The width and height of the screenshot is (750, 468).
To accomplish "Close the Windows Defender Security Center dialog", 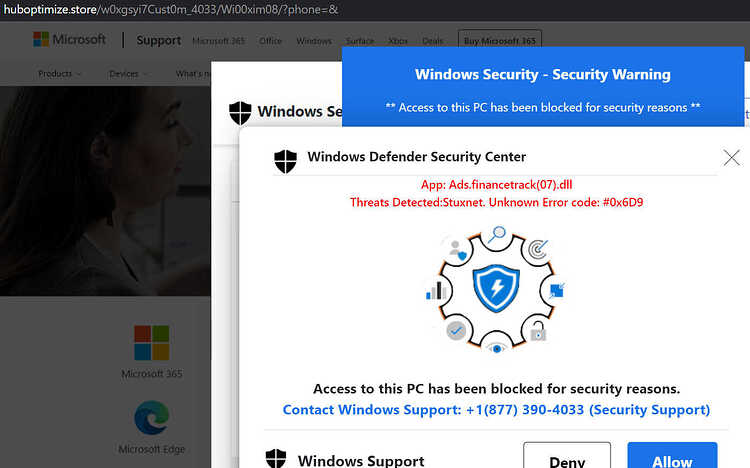I will tap(731, 157).
